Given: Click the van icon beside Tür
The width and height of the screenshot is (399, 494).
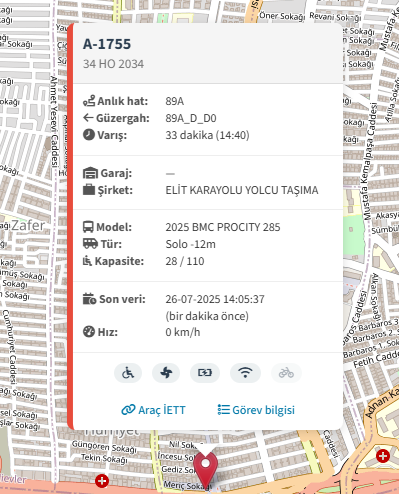Looking at the screenshot, I should click(90, 243).
